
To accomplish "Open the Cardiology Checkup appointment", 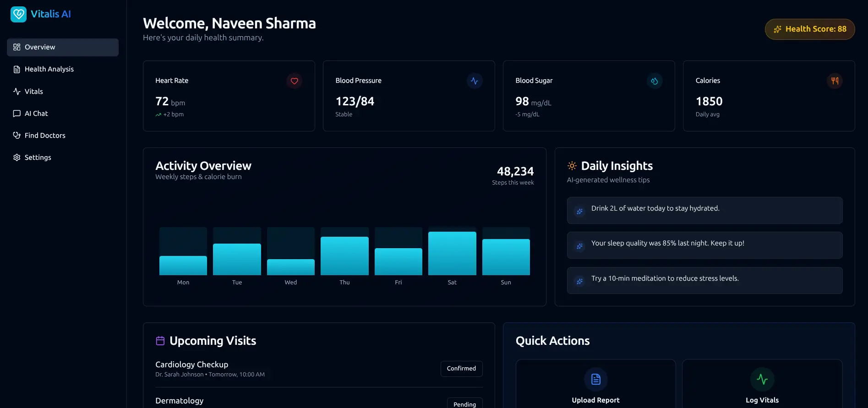I will pos(191,364).
